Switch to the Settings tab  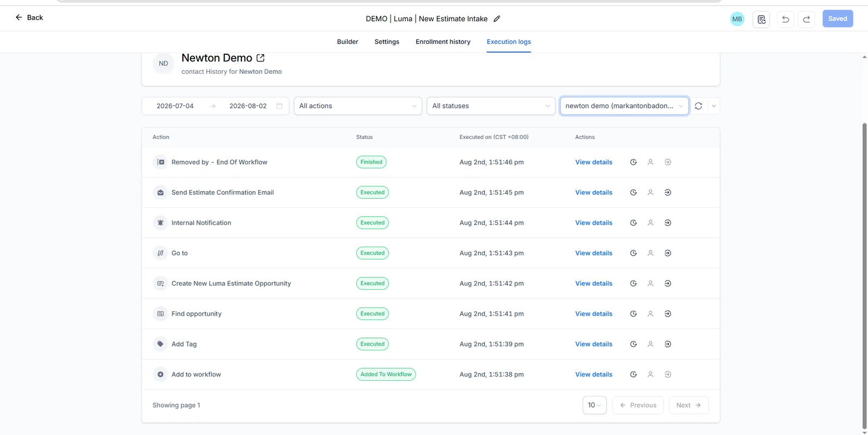click(387, 42)
